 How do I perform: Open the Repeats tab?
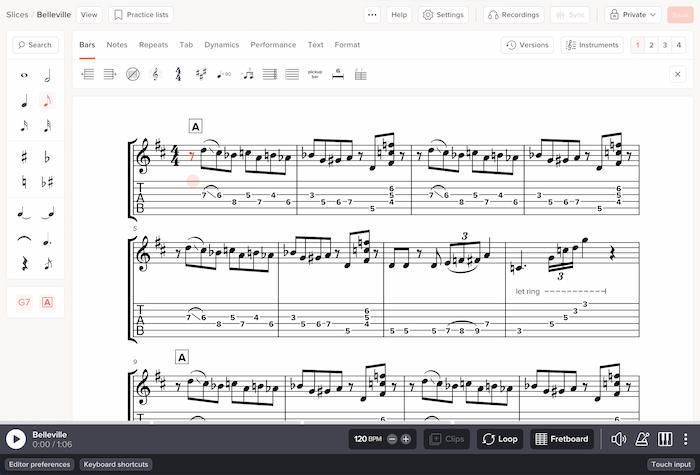pyautogui.click(x=153, y=45)
